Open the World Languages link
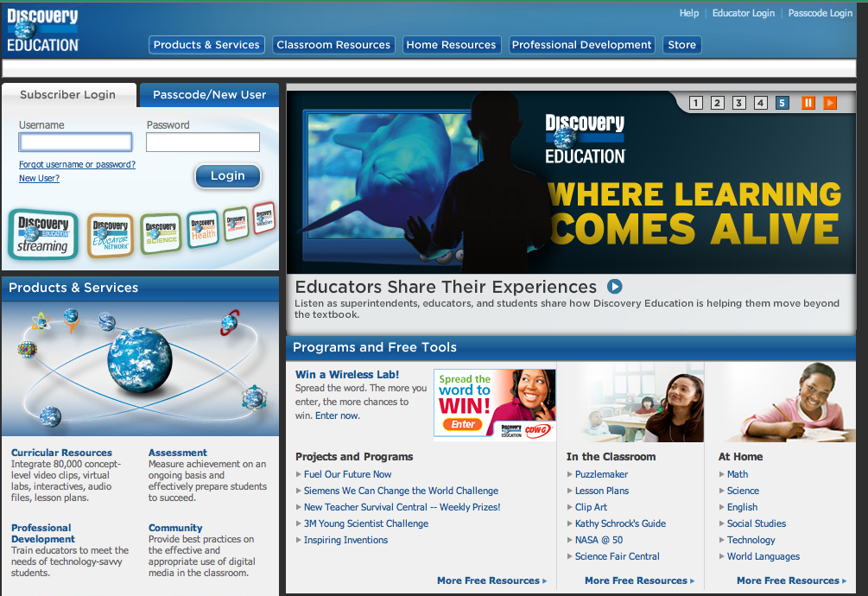 (763, 556)
